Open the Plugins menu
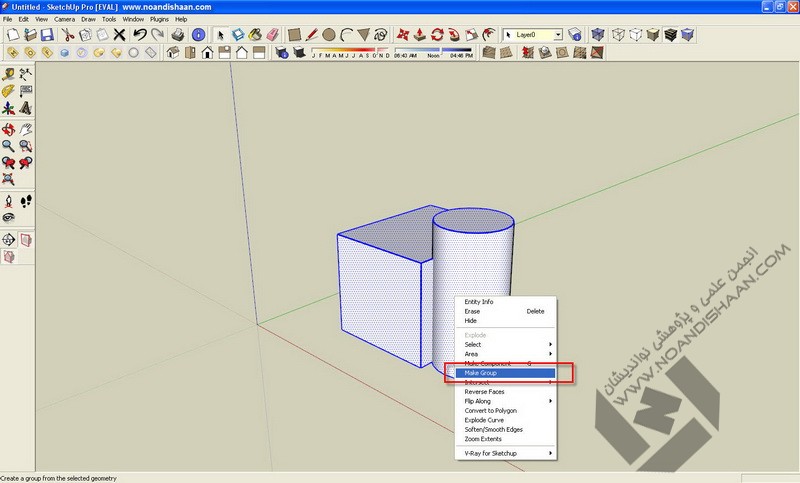 160,19
